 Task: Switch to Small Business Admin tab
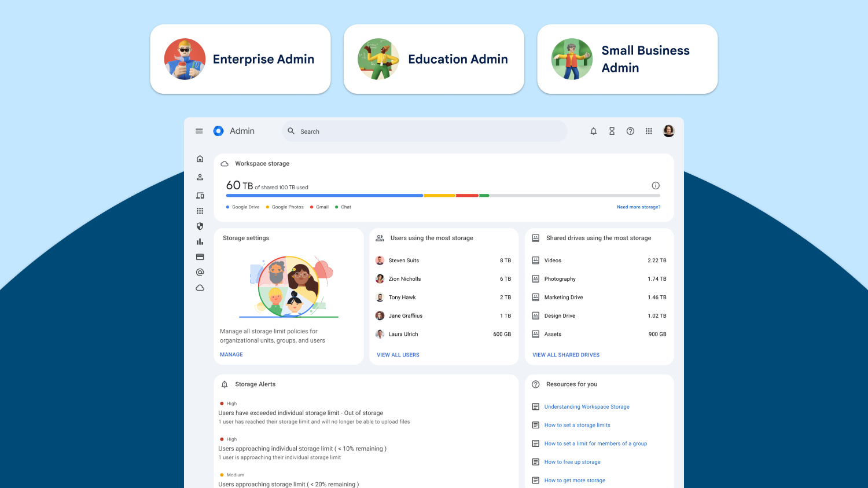(x=627, y=59)
